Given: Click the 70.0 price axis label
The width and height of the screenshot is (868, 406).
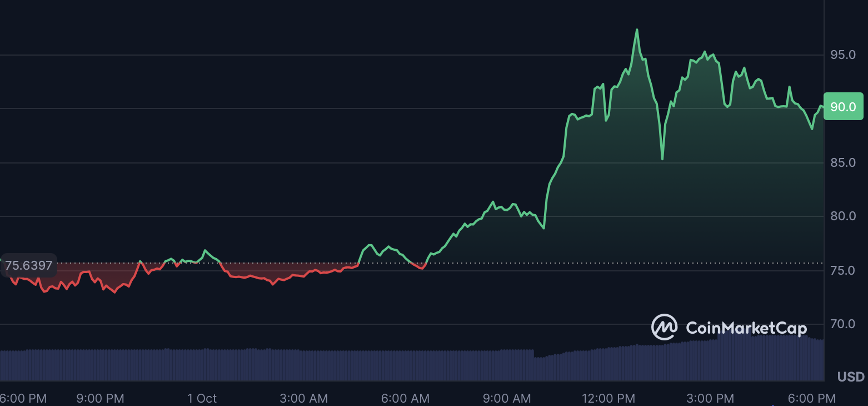Looking at the screenshot, I should pyautogui.click(x=843, y=324).
